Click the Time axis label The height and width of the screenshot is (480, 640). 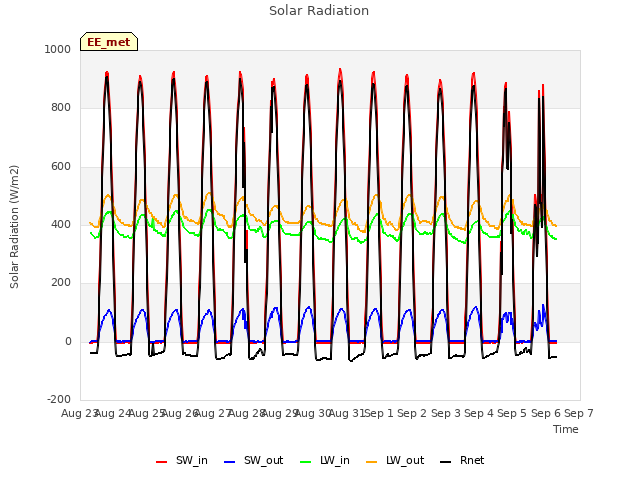pyautogui.click(x=566, y=429)
